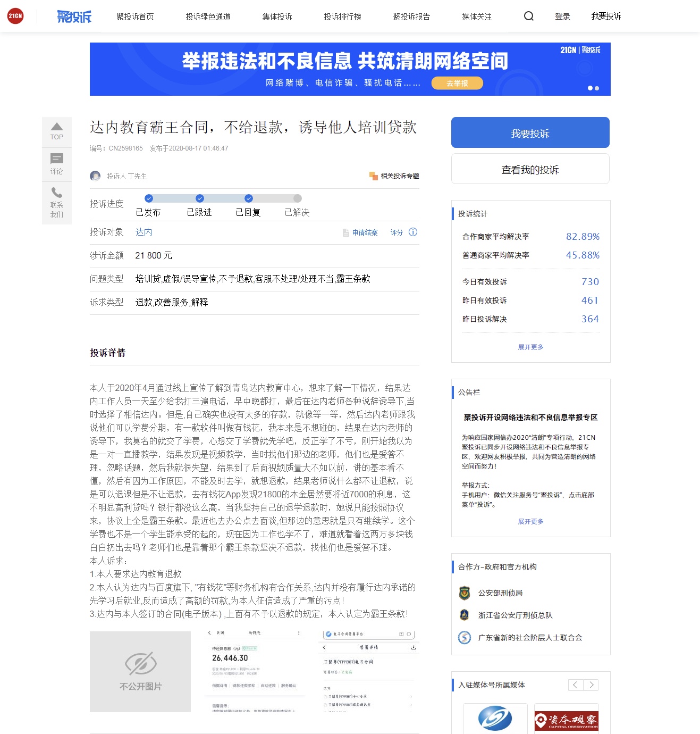Select the second banner carousel dot

(x=597, y=88)
